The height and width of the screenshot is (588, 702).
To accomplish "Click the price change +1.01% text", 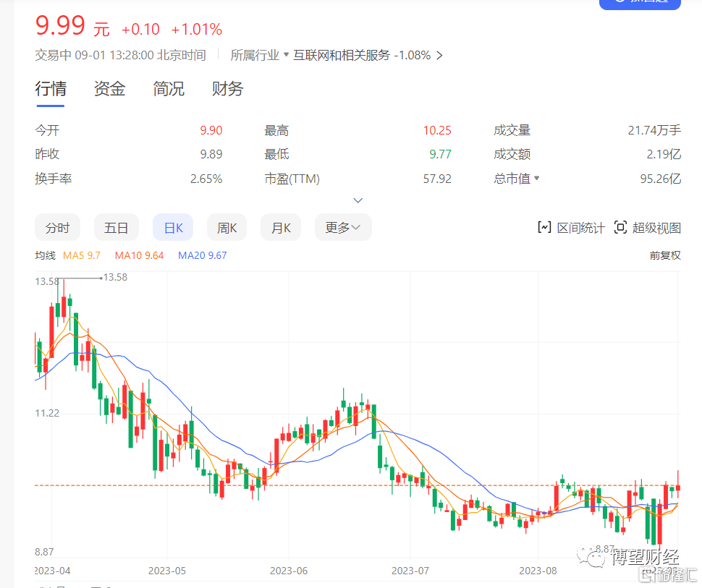I will pos(197,30).
